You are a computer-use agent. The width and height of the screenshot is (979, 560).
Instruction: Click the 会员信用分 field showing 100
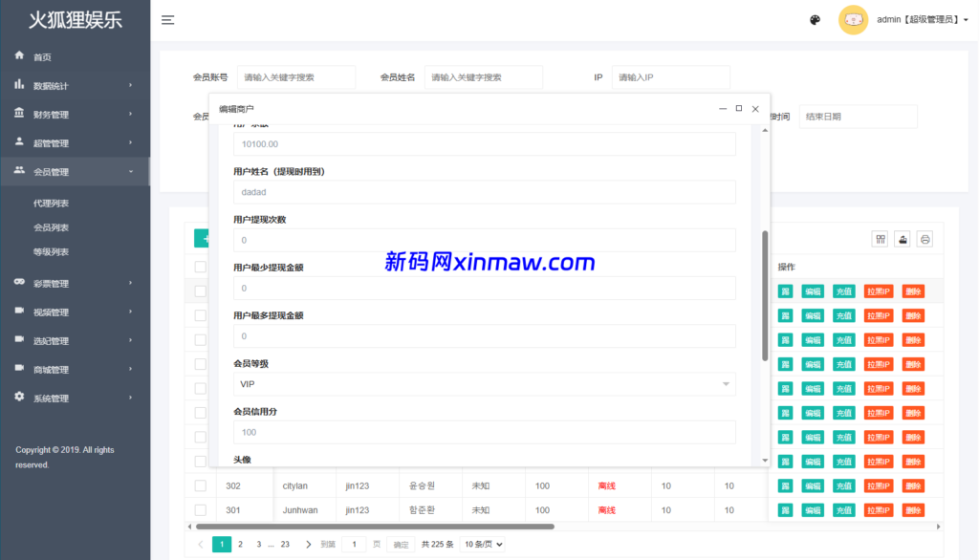click(485, 433)
